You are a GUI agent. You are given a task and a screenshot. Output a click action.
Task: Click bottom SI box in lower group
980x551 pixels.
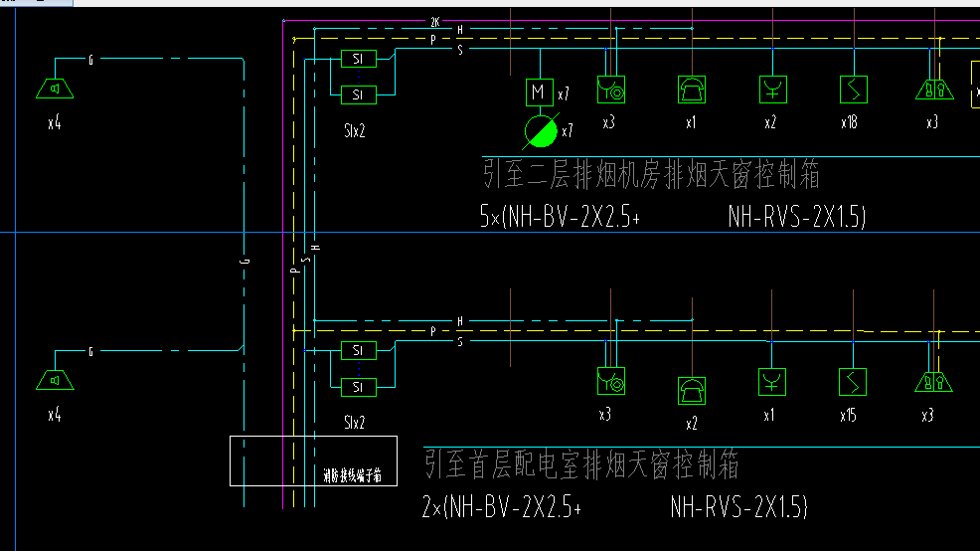pos(359,387)
